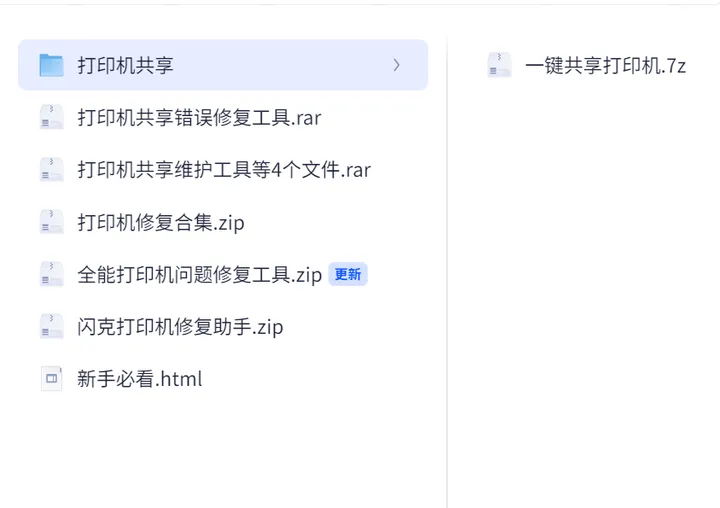Click archive icon of 打印机共享错误修复工具.rar
Viewport: 720px width, 508px height.
[51, 117]
